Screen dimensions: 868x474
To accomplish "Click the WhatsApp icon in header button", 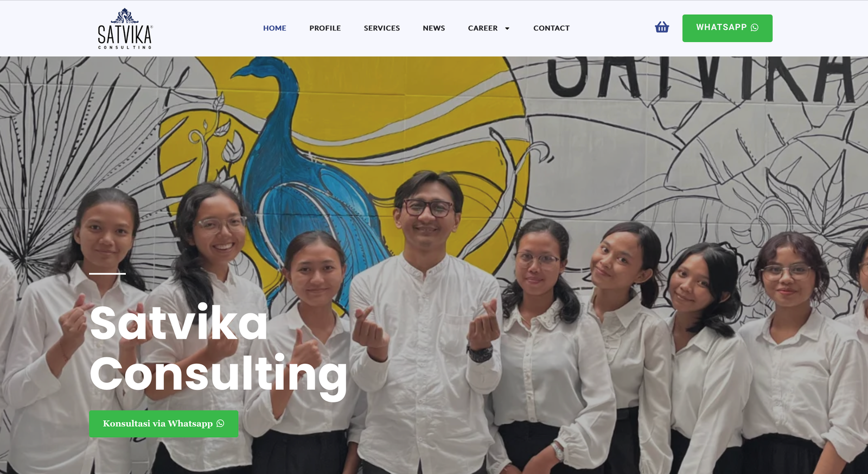I will click(x=755, y=28).
